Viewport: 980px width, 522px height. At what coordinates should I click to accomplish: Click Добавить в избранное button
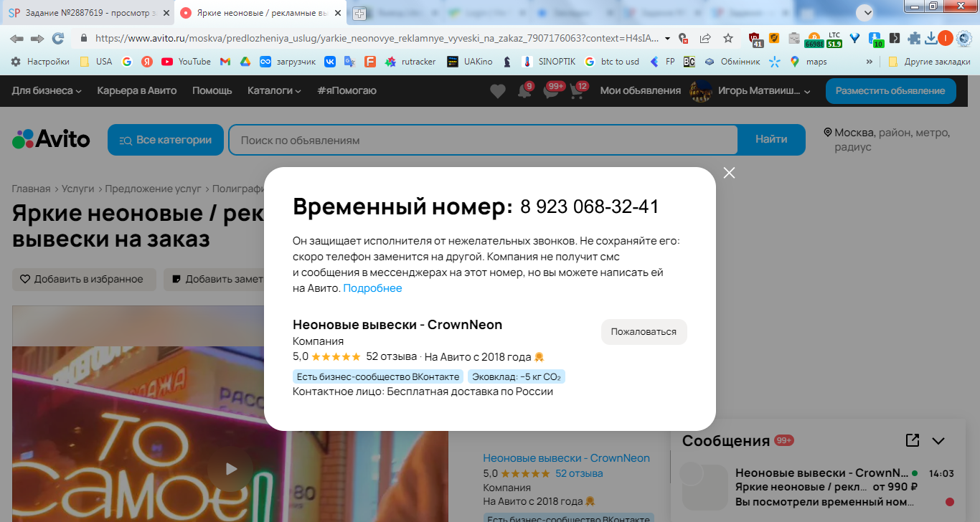pyautogui.click(x=84, y=280)
